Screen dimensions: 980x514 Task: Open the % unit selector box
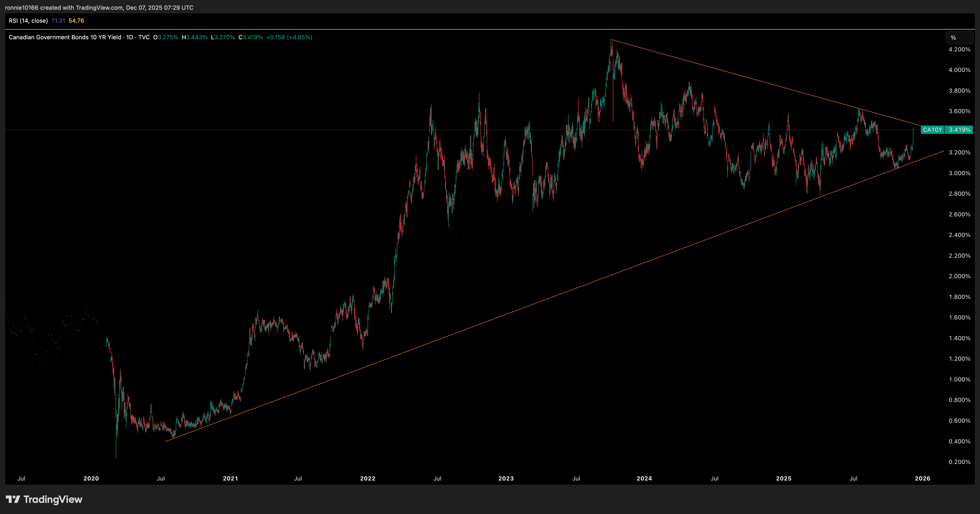959,38
